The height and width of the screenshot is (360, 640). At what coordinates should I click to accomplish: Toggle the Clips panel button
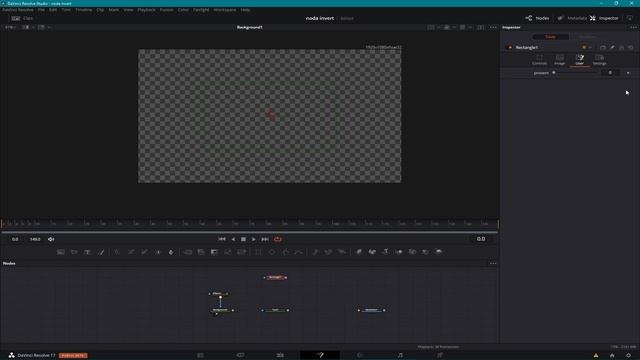[22, 18]
